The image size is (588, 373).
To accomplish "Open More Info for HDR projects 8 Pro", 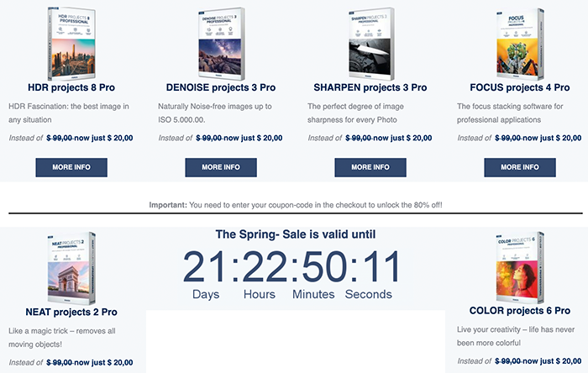I will pos(71,167).
